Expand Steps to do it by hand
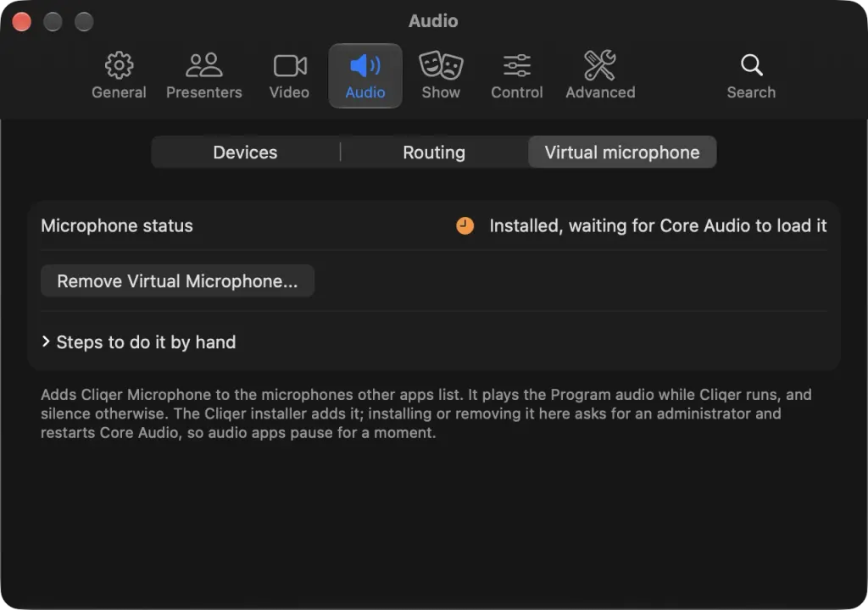 (139, 342)
